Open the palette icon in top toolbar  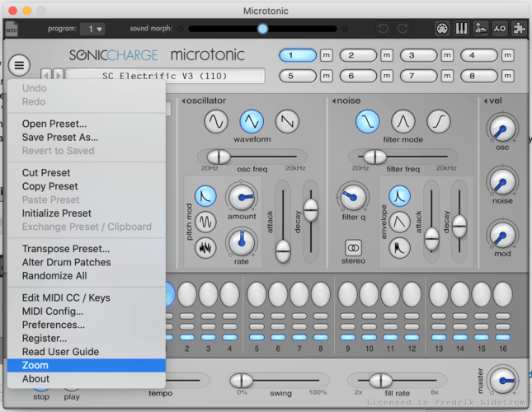tap(442, 29)
